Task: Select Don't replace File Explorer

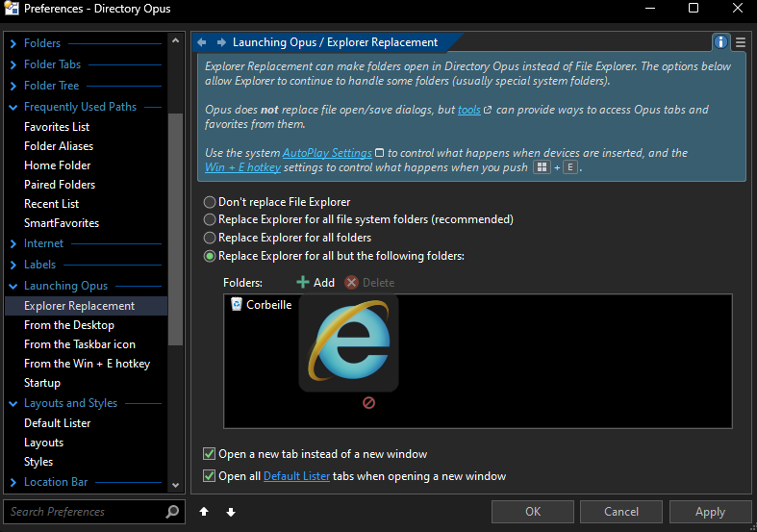Action: coord(210,202)
